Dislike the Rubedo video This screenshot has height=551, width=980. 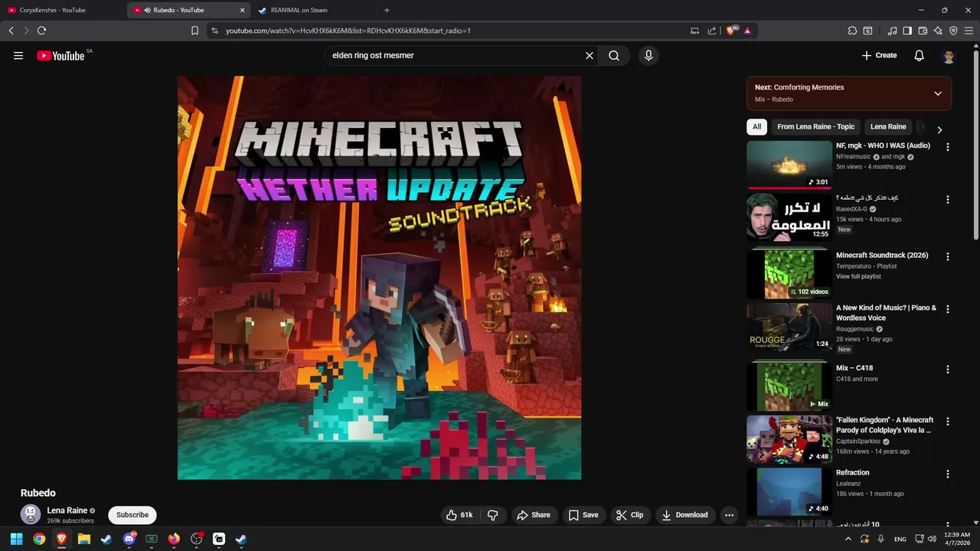coord(493,515)
